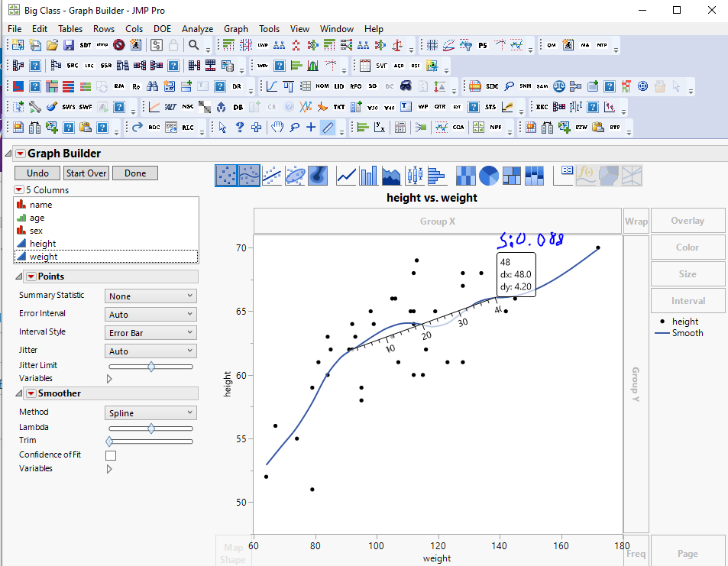This screenshot has width=728, height=566.
Task: Click the Color drop zone
Action: point(688,247)
